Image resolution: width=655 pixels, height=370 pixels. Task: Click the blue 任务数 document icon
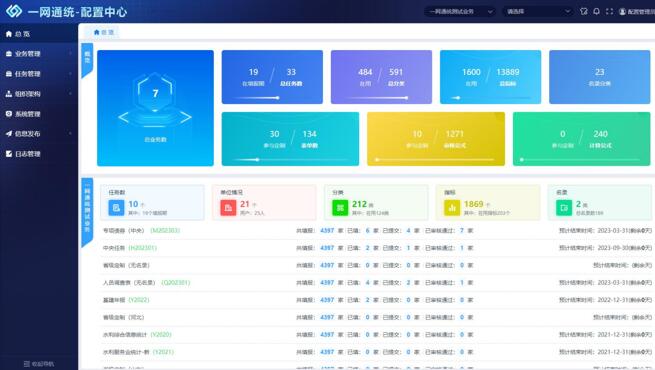[116, 208]
